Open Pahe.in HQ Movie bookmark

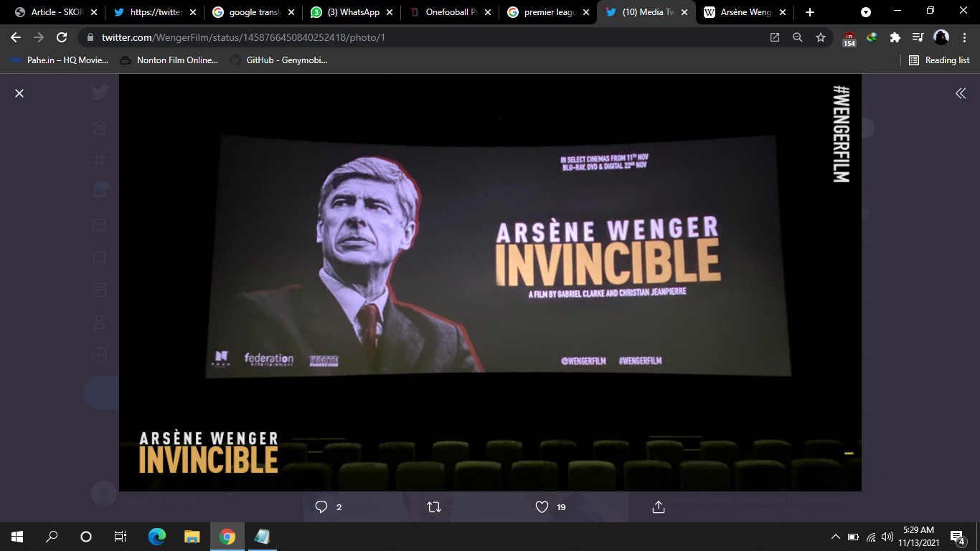pos(59,60)
